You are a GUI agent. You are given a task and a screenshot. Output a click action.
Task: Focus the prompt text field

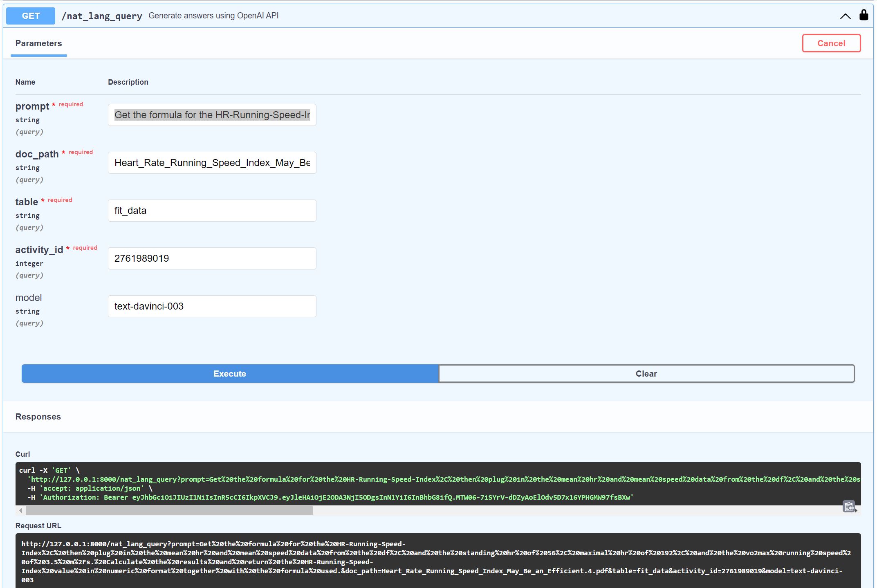click(212, 115)
